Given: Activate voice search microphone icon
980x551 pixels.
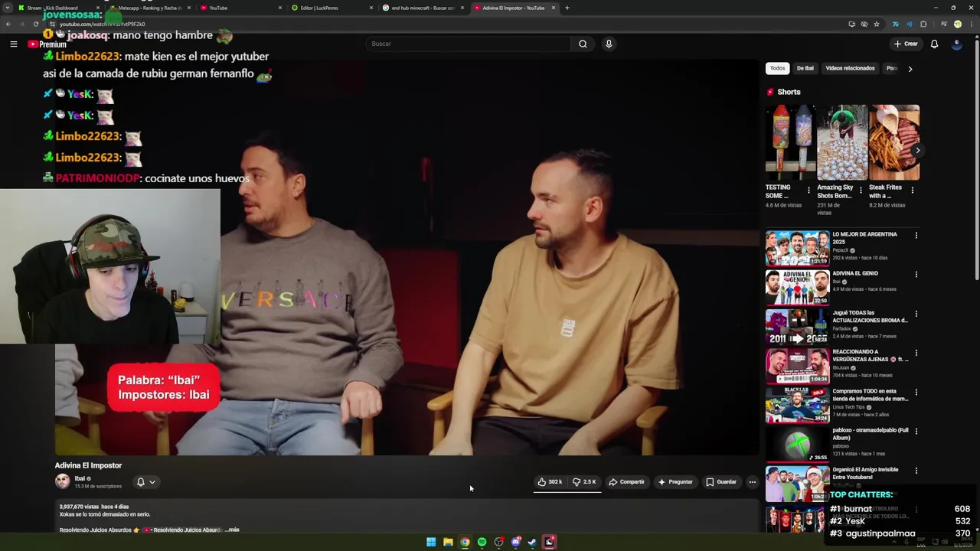Looking at the screenshot, I should click(609, 44).
